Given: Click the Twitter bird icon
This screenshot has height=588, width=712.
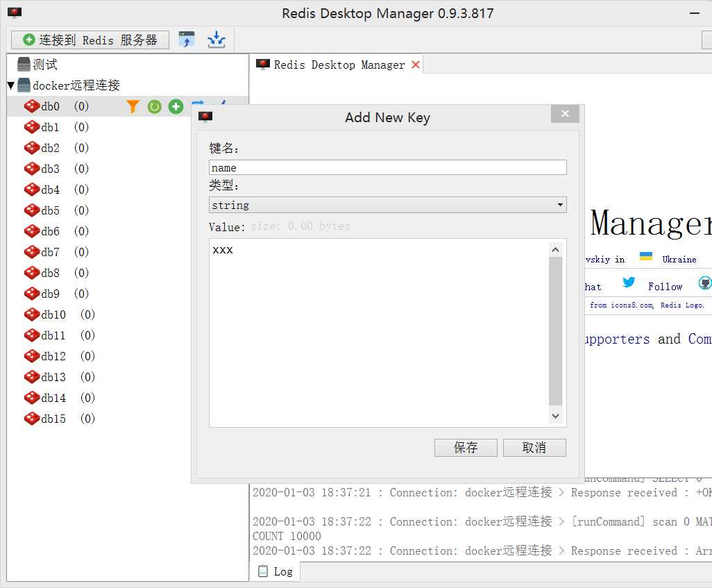Looking at the screenshot, I should point(629,282).
